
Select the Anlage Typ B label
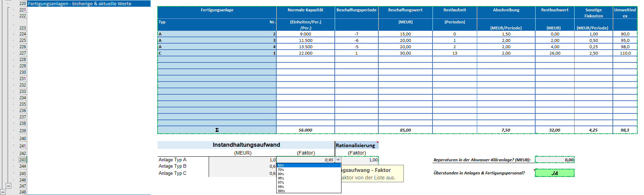173,166
